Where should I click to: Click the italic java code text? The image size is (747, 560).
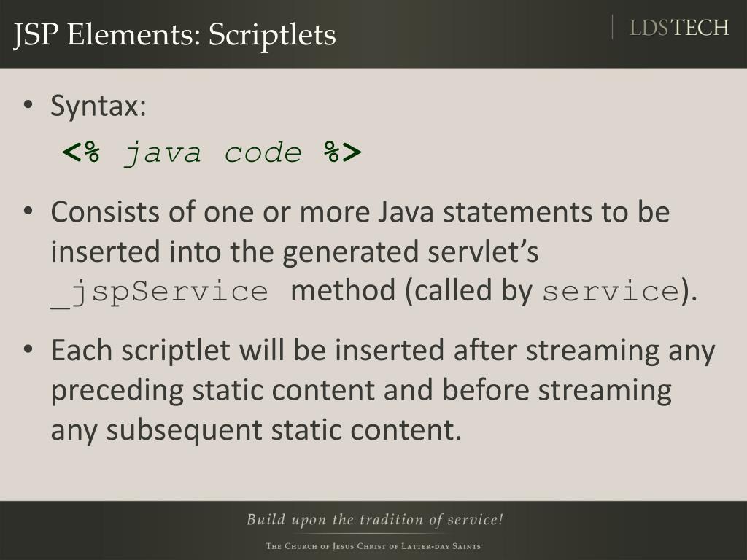pos(213,153)
